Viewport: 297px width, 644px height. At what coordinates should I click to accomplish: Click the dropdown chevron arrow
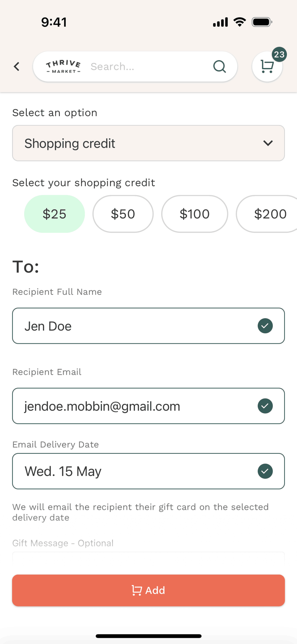click(x=268, y=143)
